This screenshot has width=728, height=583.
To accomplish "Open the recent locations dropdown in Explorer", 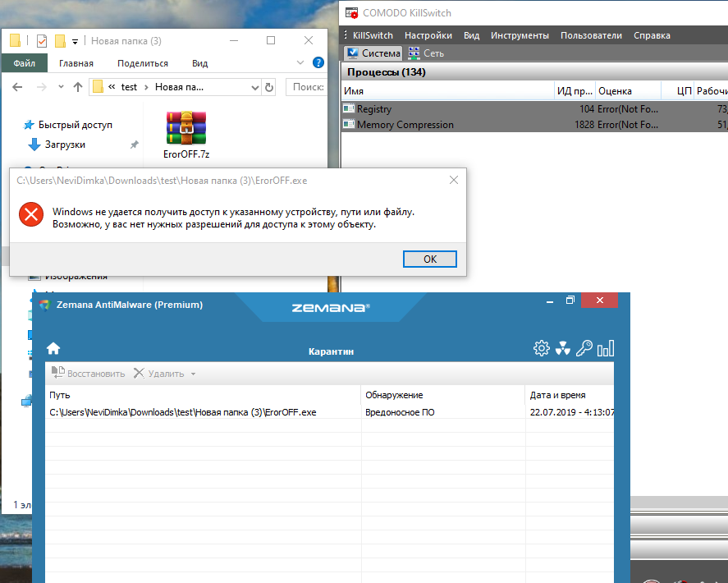I will [x=61, y=87].
